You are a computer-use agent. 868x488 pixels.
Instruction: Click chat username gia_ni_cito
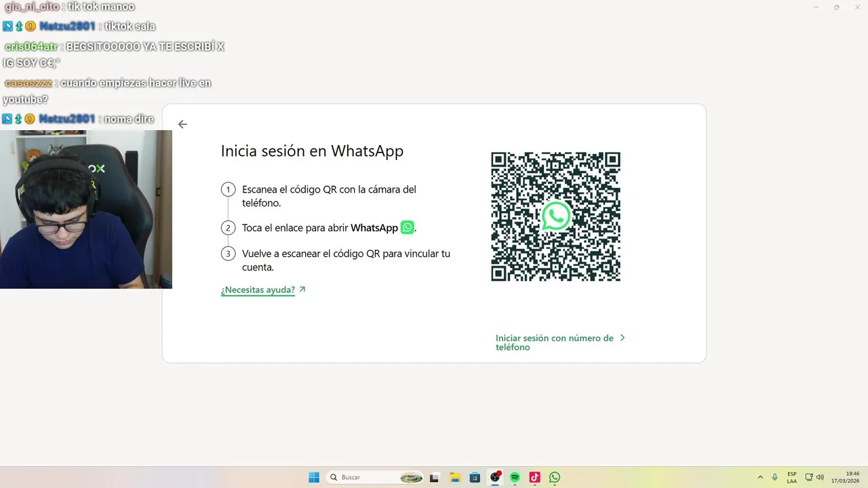[32, 7]
